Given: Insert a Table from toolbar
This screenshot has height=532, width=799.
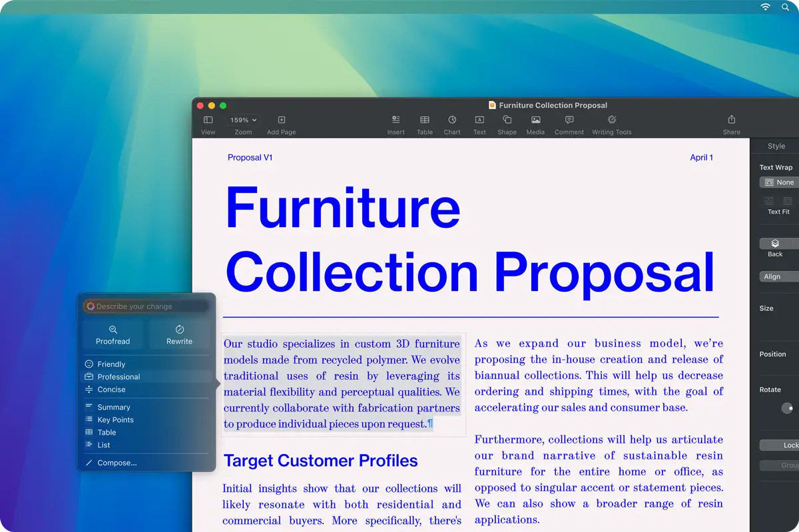Looking at the screenshot, I should coord(425,120).
